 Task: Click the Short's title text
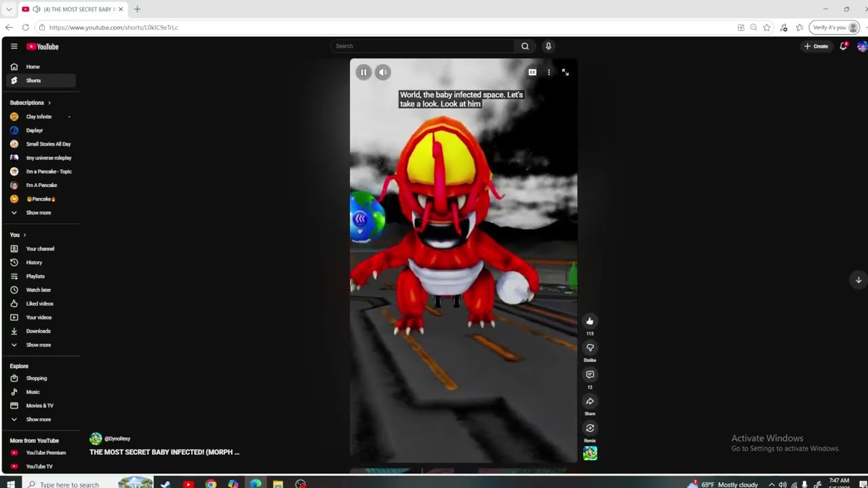click(164, 452)
